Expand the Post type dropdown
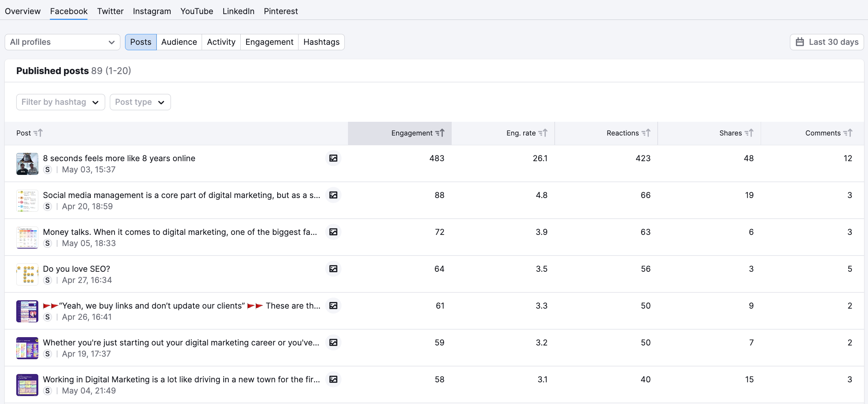The height and width of the screenshot is (404, 868). 139,102
